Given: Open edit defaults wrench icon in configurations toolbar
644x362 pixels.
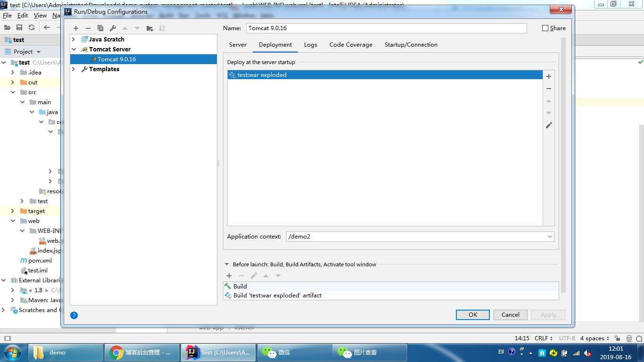Looking at the screenshot, I should coord(113,28).
